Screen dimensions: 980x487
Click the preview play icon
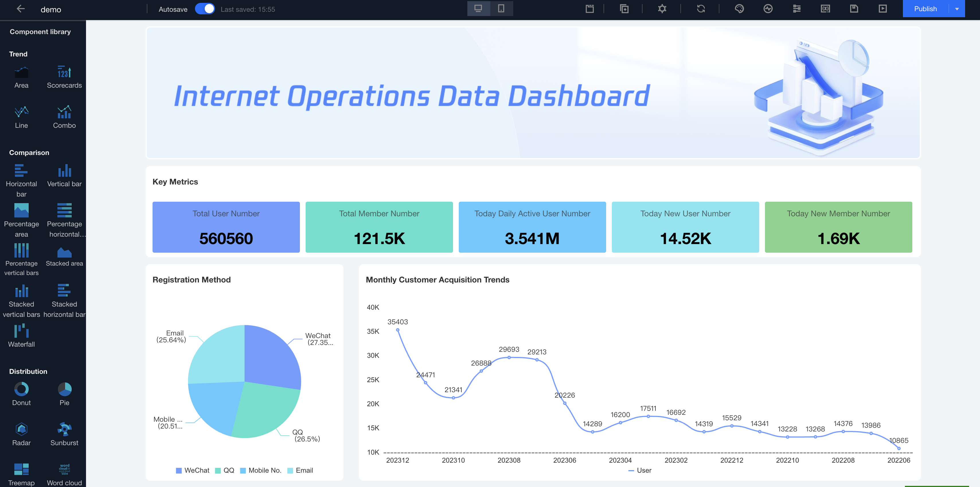coord(883,9)
